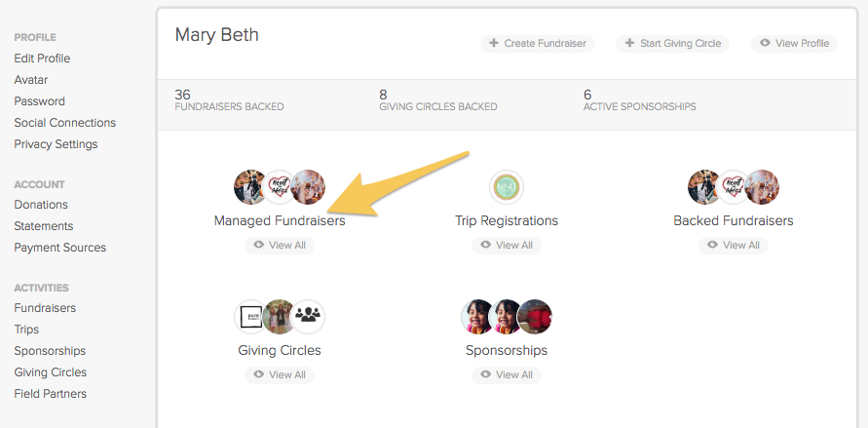Click the plus icon on Create Fundraiser
The height and width of the screenshot is (428, 868).
click(x=493, y=43)
